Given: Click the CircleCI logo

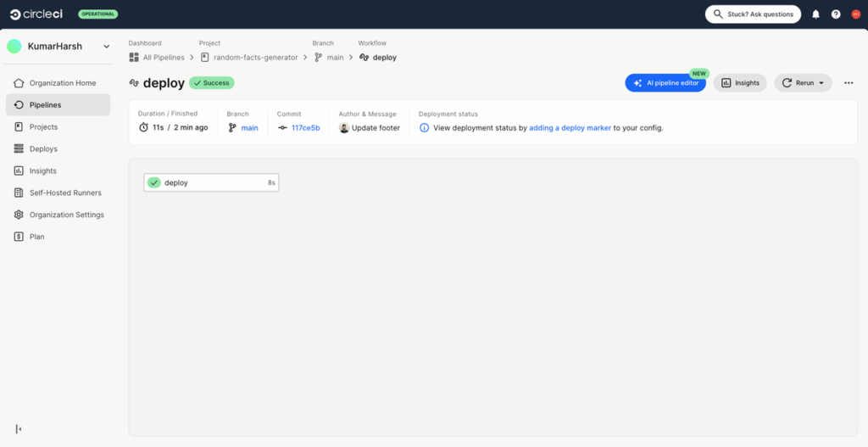Looking at the screenshot, I should tap(36, 14).
